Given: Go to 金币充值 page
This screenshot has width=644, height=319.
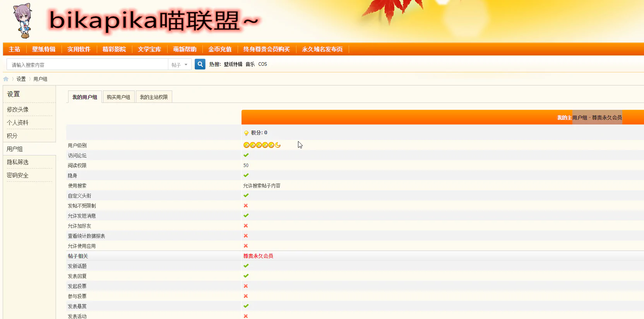Looking at the screenshot, I should [220, 49].
